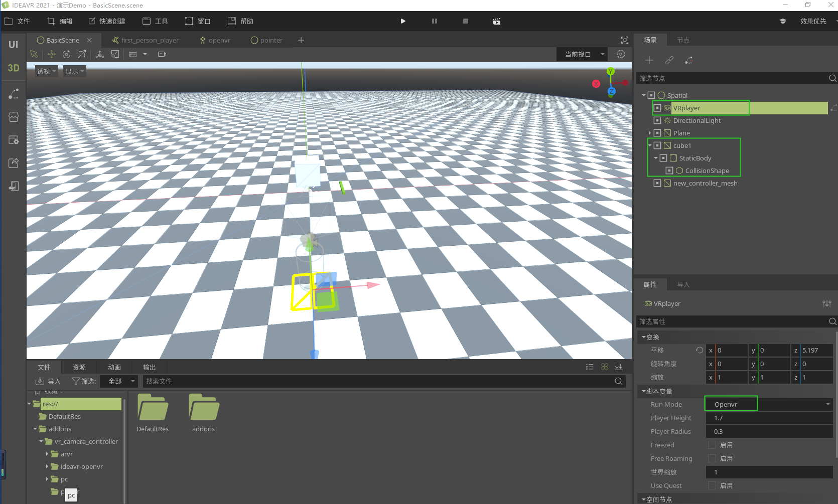The width and height of the screenshot is (838, 504).
Task: Collapse the StaticBody node
Action: point(656,158)
